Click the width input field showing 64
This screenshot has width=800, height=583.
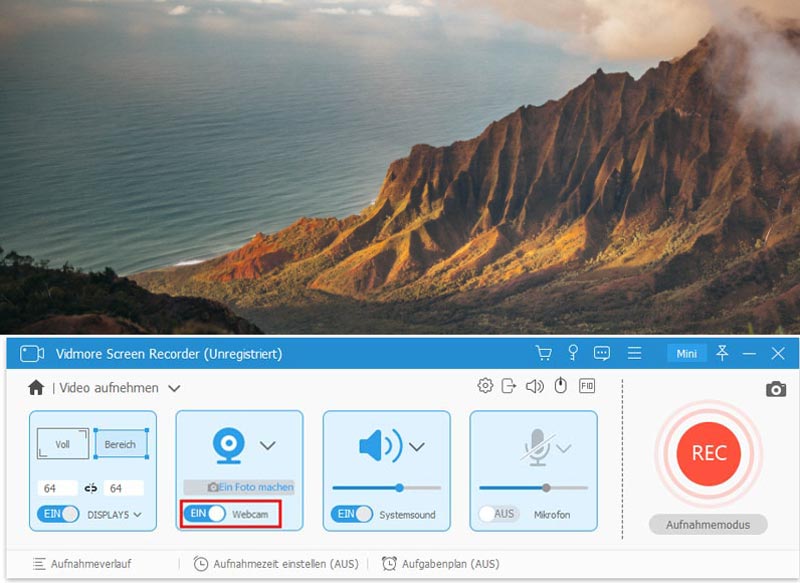(57, 488)
